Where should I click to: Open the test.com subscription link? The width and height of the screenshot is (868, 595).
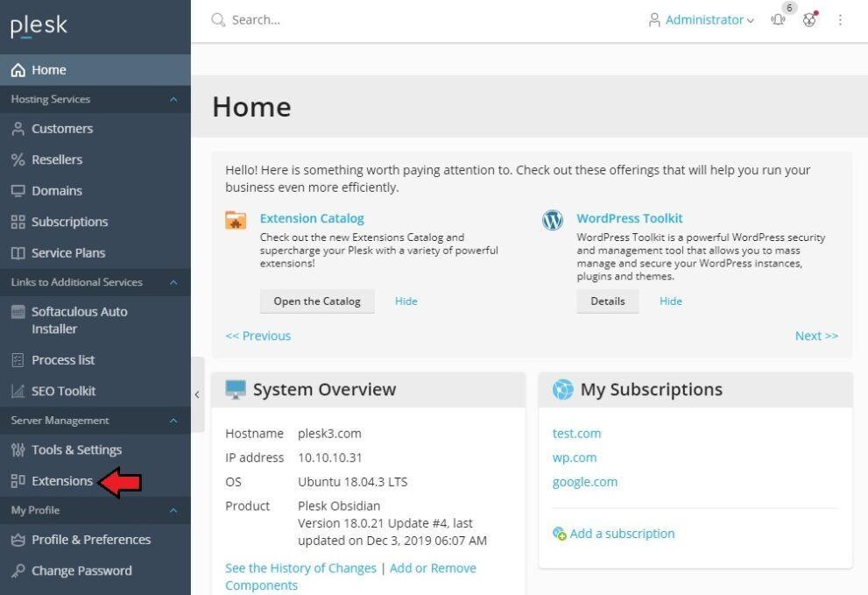coord(576,434)
